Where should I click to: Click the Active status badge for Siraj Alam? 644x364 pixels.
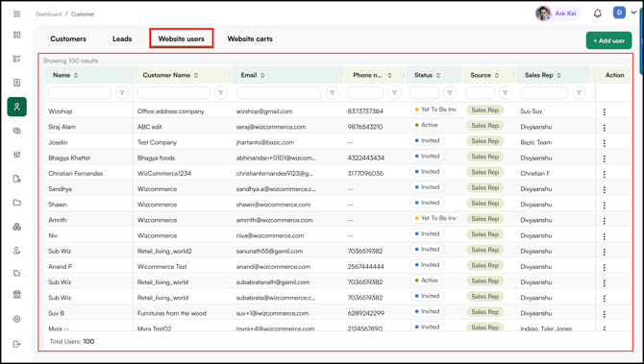click(427, 125)
